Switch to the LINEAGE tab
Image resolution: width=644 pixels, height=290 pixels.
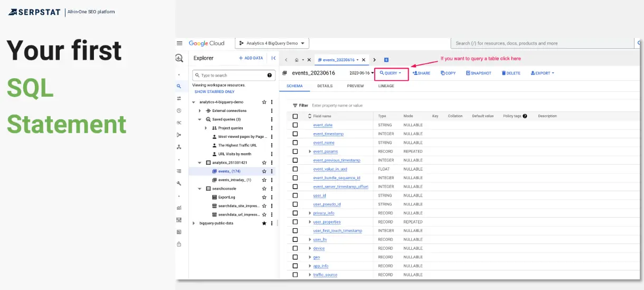[x=386, y=86]
